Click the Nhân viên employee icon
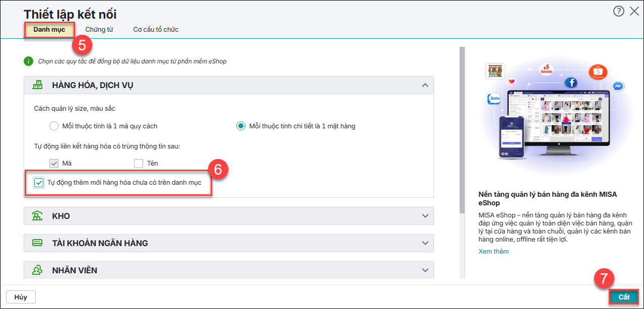The height and width of the screenshot is (309, 644). [x=38, y=270]
